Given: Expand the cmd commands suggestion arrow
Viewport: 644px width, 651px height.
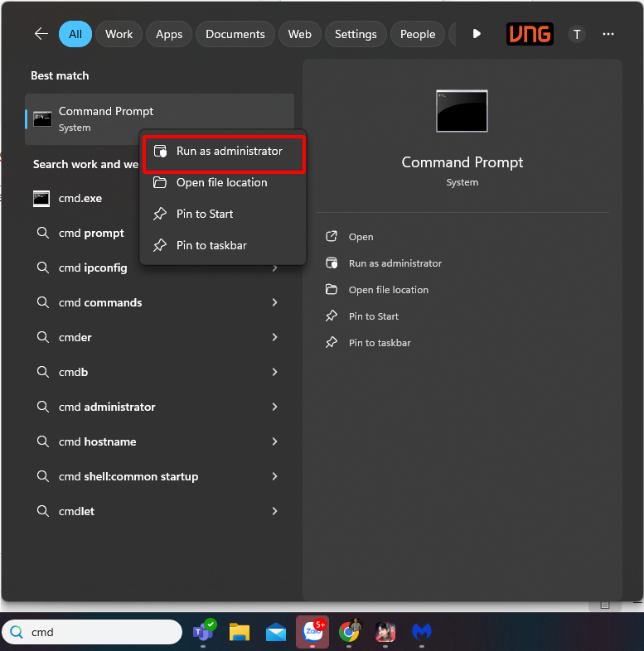Looking at the screenshot, I should coord(274,303).
